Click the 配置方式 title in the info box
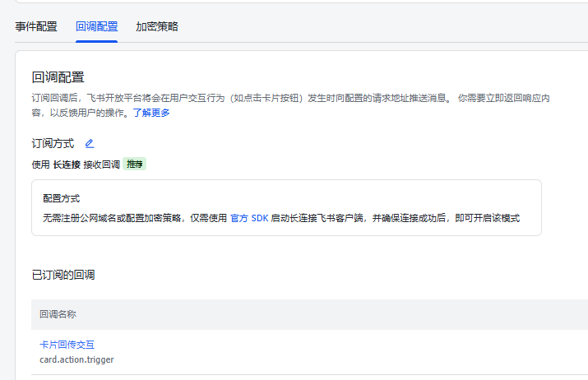 click(61, 199)
